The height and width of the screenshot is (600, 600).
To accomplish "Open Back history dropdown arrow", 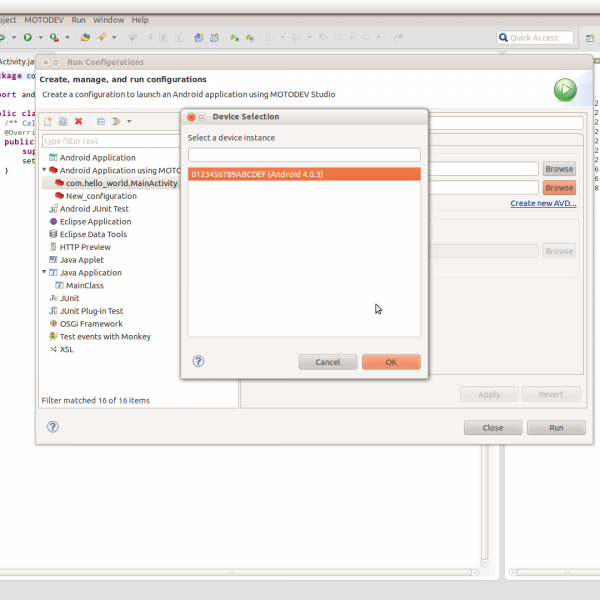I will point(351,38).
